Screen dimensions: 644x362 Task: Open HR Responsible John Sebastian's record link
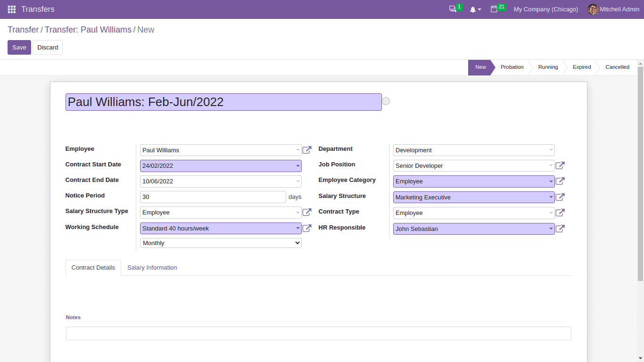click(560, 228)
